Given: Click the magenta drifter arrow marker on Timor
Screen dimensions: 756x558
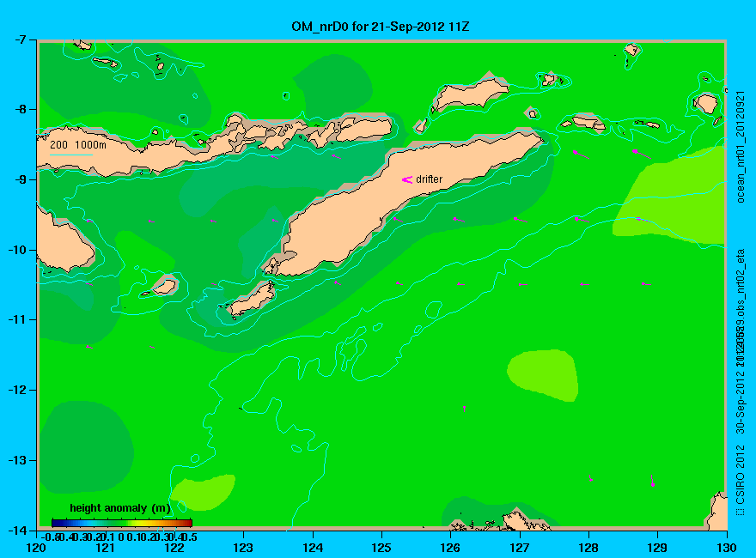Looking at the screenshot, I should click(x=407, y=179).
